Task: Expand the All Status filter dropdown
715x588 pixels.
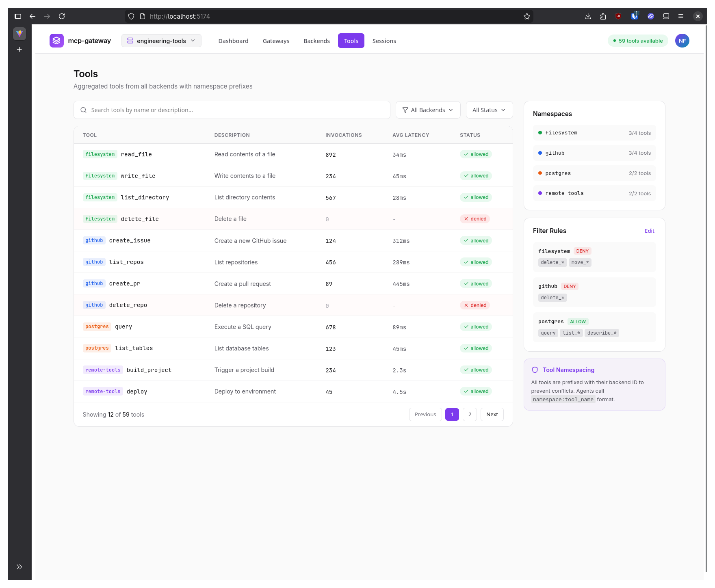Action: pos(489,110)
